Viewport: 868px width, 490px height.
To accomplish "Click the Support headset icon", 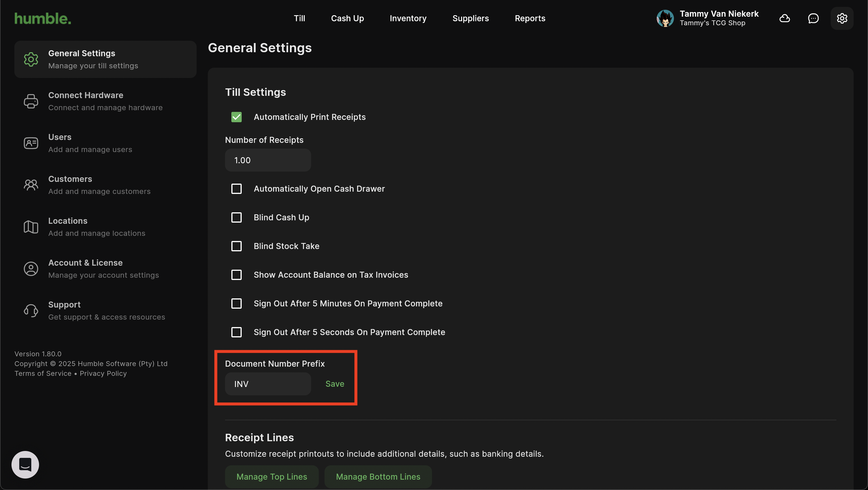I will [x=31, y=310].
